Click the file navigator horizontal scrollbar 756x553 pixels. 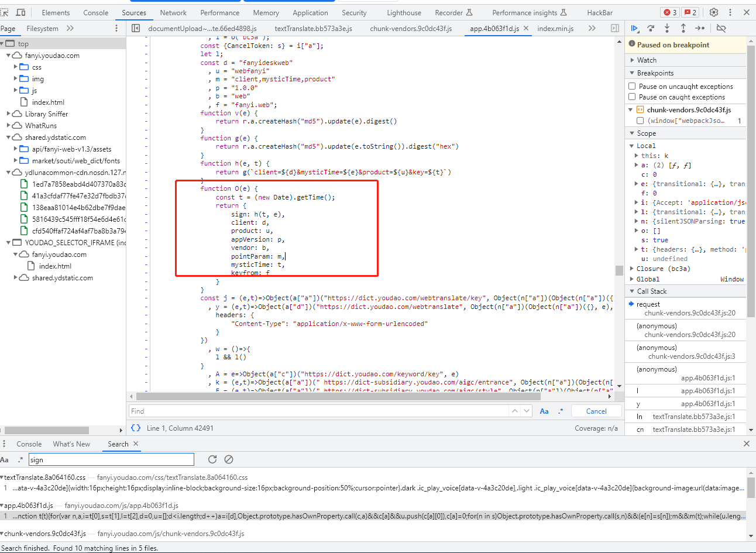pyautogui.click(x=47, y=430)
